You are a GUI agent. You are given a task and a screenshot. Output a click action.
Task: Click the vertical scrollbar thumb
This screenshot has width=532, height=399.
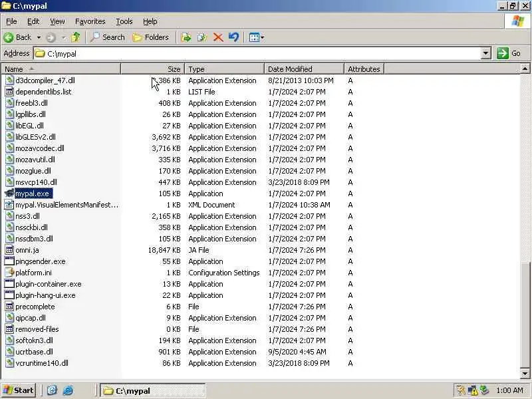(x=525, y=315)
